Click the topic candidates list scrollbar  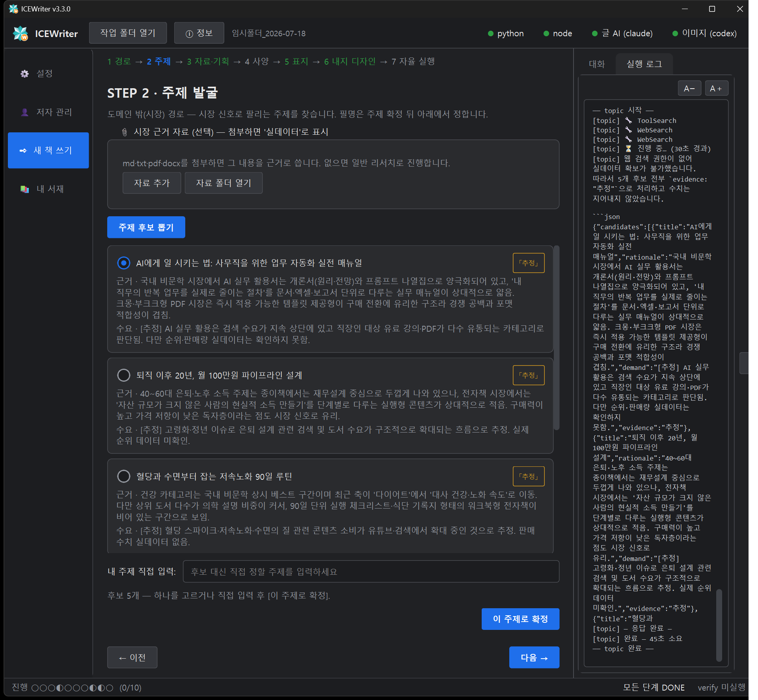[x=557, y=338]
